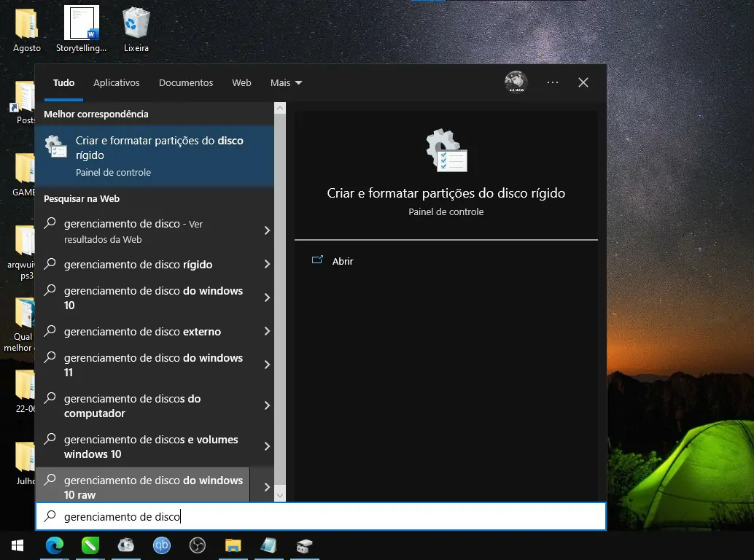Expand arrow for 'gerenciamento de disco externo'
754x560 pixels.
(x=268, y=331)
